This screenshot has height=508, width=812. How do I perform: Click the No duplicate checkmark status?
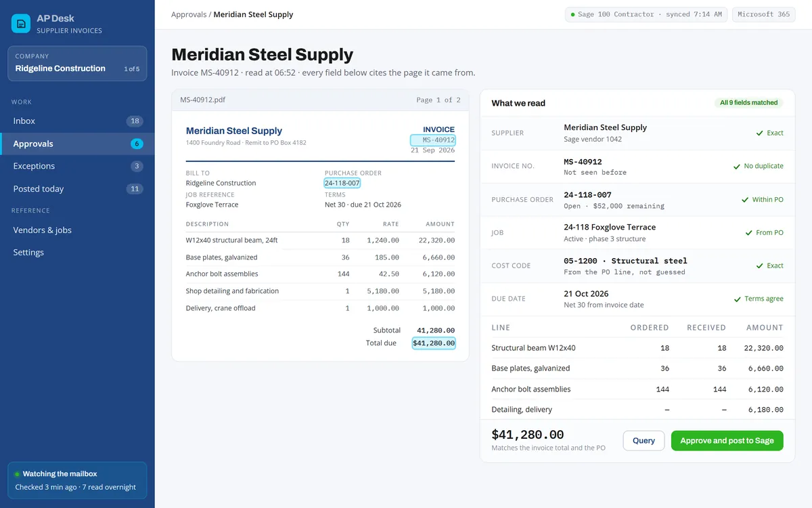(759, 166)
